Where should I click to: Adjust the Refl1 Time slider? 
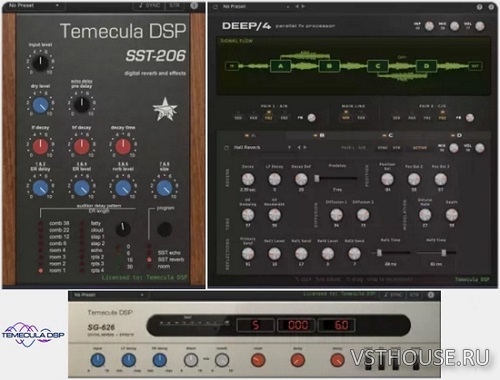pos(391,253)
